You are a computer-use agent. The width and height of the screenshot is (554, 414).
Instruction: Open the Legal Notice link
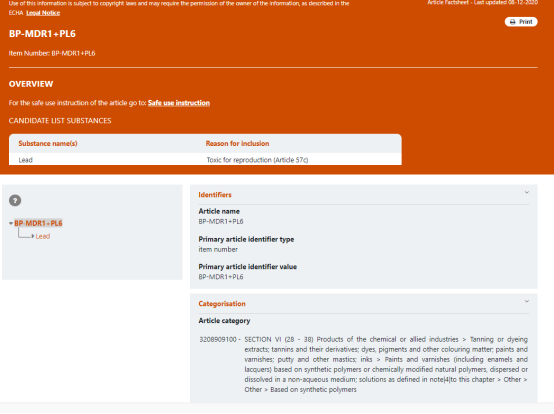43,13
